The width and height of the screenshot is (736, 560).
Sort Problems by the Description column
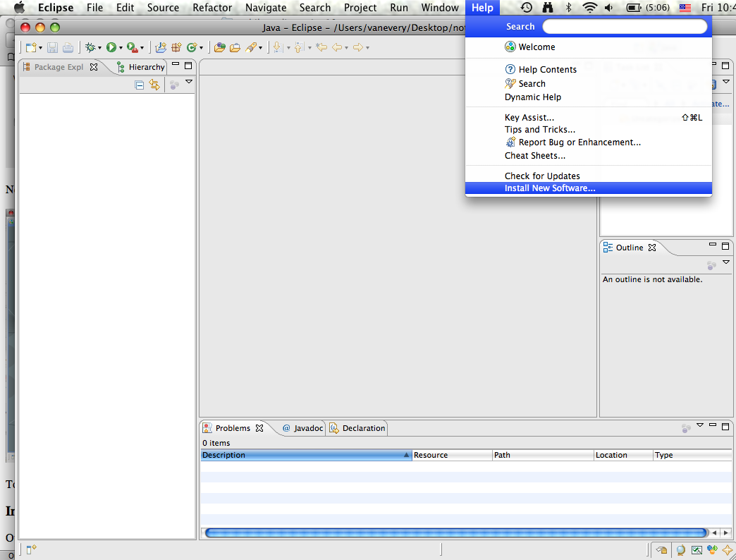click(307, 455)
